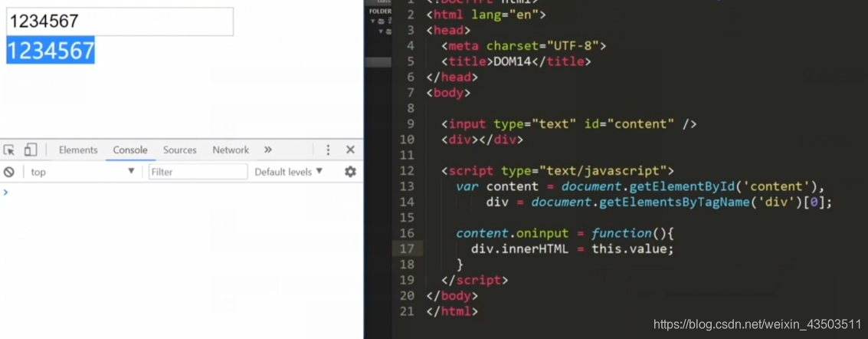
Task: Toggle the device toolbar icon in DevTools
Action: pyautogui.click(x=31, y=150)
